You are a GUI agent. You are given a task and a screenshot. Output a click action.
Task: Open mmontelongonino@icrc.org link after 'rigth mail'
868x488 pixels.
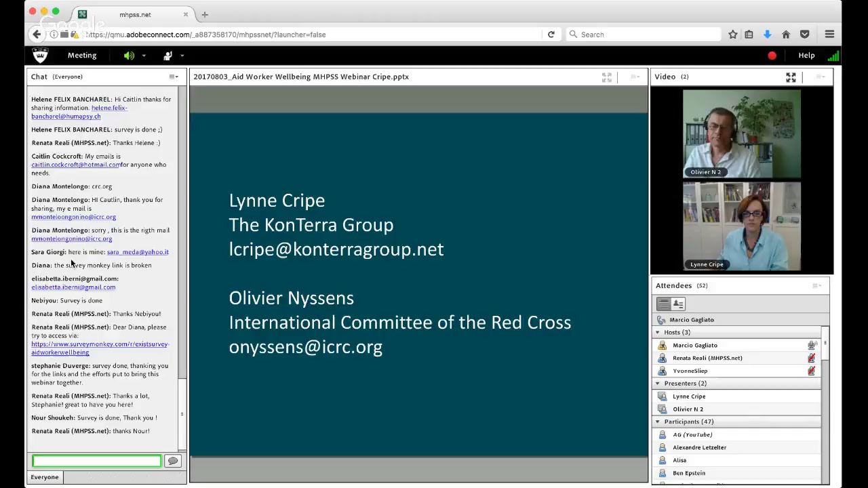tap(71, 239)
